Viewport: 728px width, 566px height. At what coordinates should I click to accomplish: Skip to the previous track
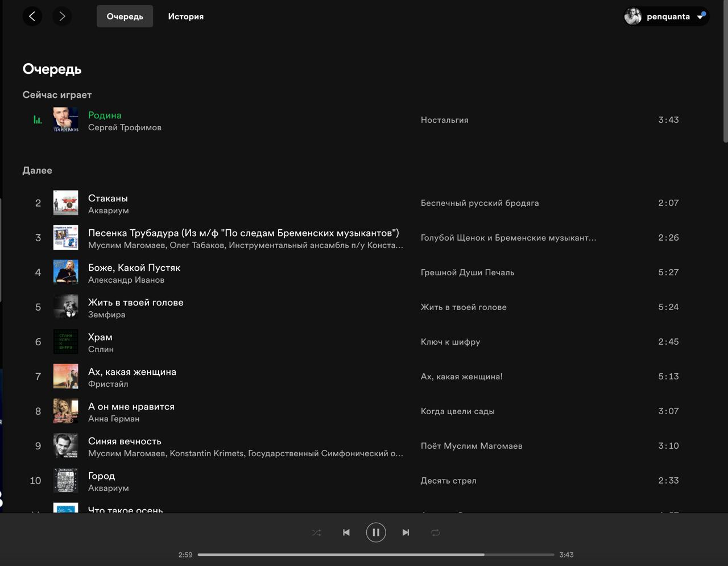click(x=346, y=532)
